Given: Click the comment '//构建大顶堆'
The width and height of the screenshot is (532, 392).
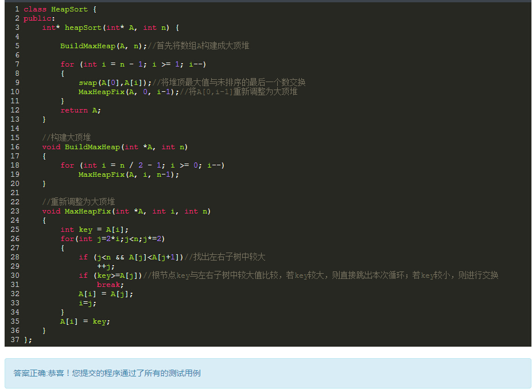Looking at the screenshot, I should coord(67,137).
